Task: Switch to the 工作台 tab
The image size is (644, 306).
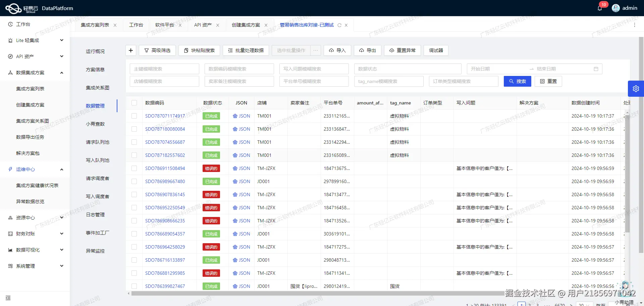Action: pos(136,25)
